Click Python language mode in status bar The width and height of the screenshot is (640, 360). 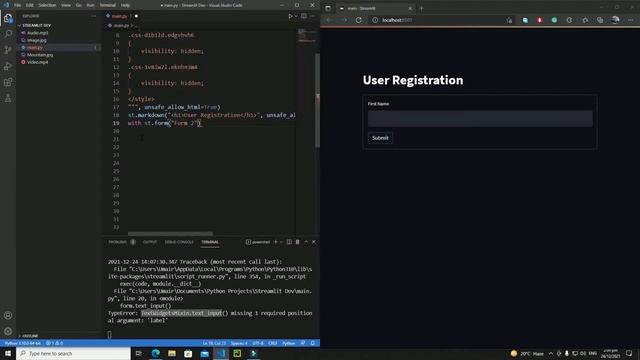click(x=289, y=343)
